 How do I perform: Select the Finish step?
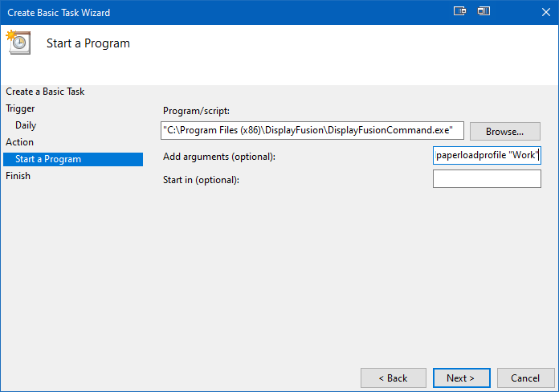(x=18, y=176)
